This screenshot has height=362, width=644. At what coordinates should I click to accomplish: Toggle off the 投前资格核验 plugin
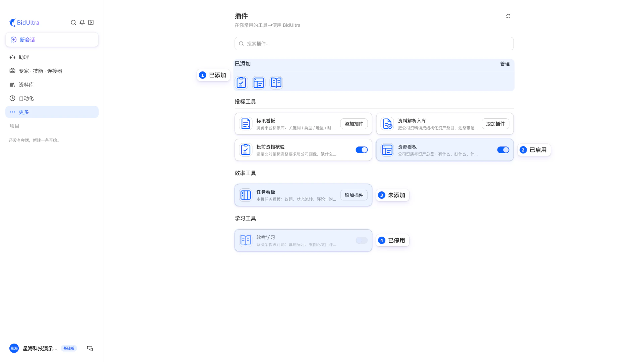point(362,150)
